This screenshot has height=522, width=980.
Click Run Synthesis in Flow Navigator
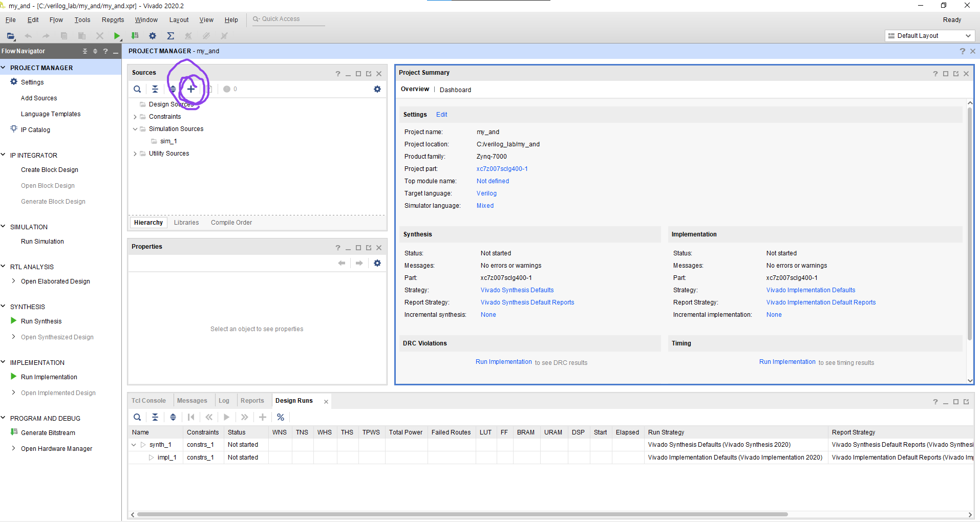[41, 321]
